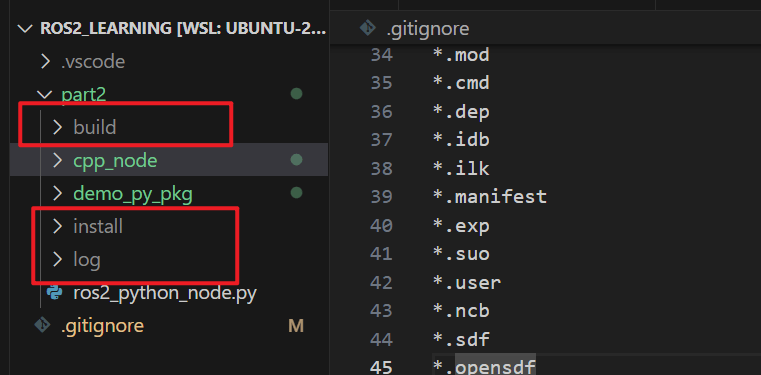Click line number 40 in the gutter

point(381,226)
